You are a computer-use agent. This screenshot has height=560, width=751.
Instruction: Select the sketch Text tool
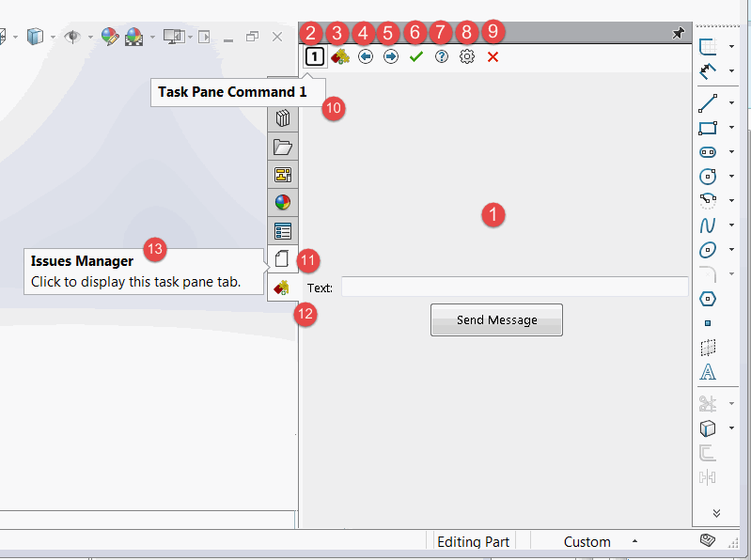click(708, 372)
